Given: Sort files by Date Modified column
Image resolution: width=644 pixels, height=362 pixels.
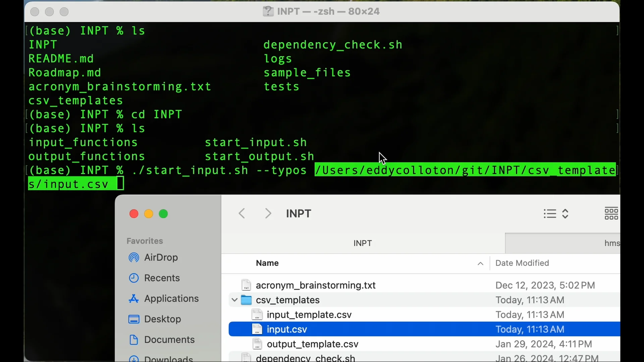Looking at the screenshot, I should pos(523,263).
